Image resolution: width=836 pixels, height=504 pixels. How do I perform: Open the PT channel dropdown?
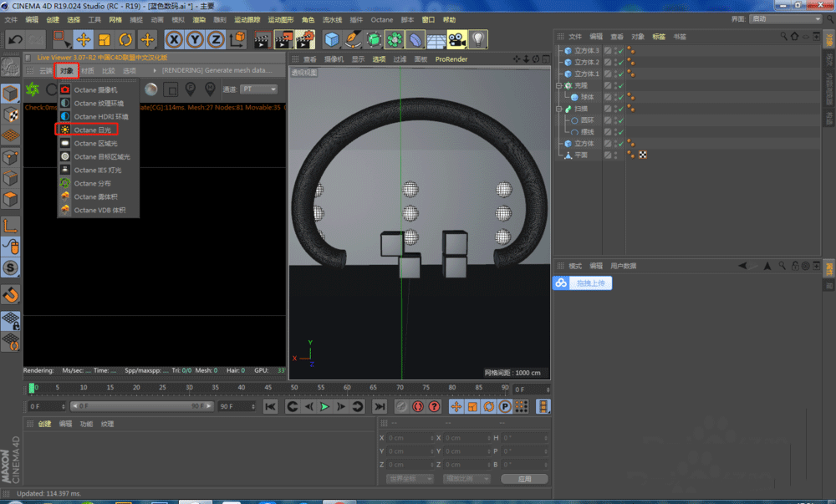(258, 89)
